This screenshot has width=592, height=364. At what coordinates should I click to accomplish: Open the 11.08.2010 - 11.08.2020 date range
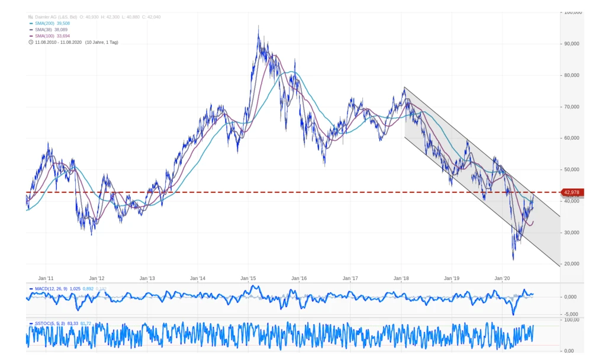[x=58, y=42]
